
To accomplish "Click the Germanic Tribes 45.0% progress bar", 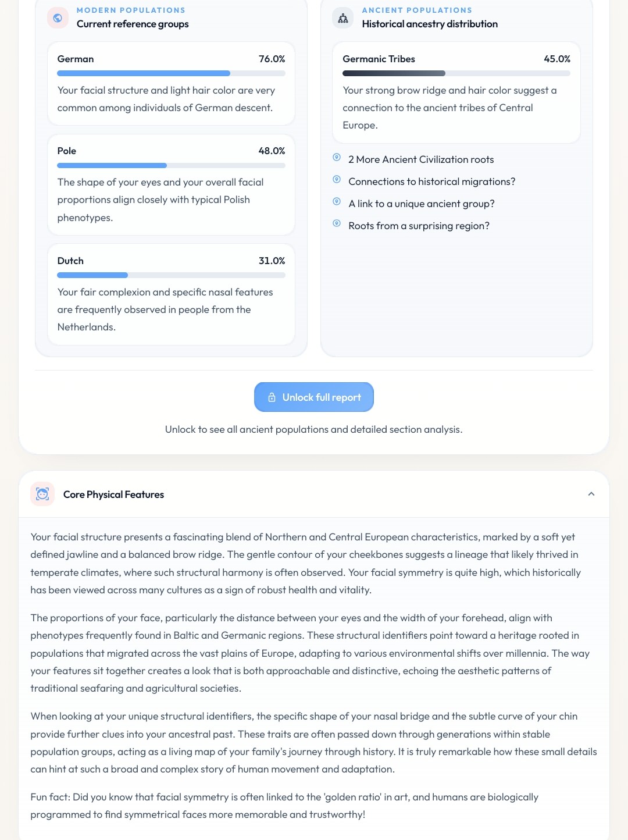I will [x=456, y=73].
